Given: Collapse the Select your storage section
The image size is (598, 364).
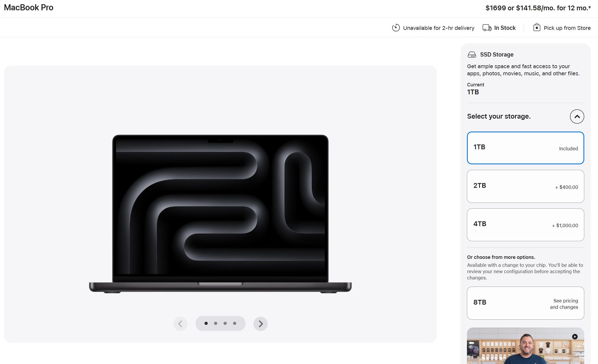Looking at the screenshot, I should point(577,116).
